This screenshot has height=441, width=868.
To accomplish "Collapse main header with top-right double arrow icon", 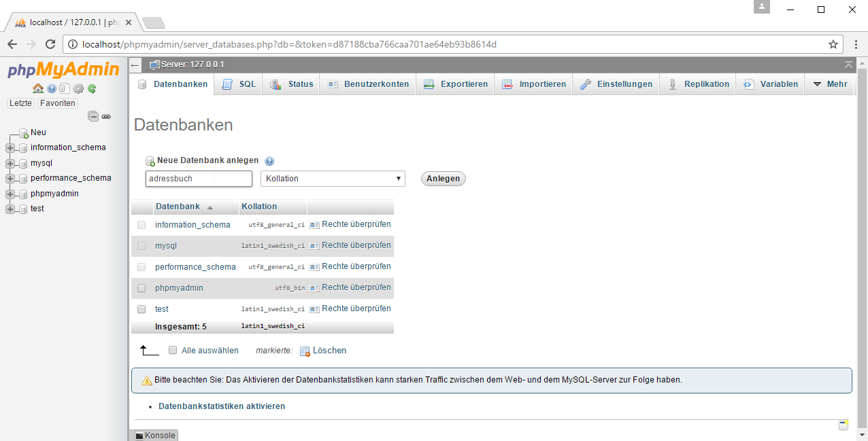I will click(848, 65).
